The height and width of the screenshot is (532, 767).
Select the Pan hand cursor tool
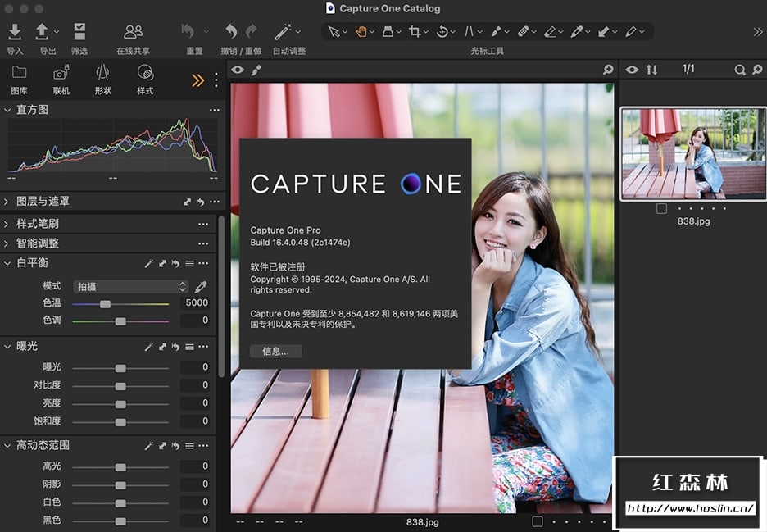click(x=361, y=32)
